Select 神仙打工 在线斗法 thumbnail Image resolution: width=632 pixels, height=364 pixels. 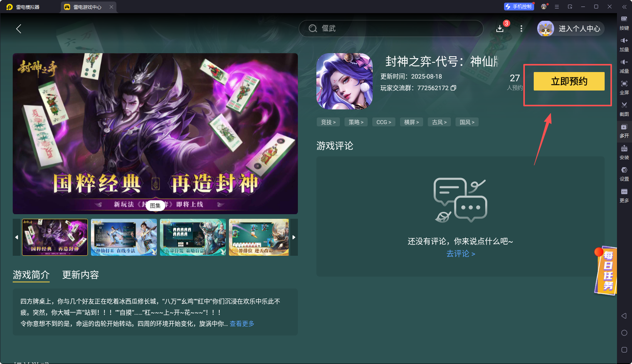tap(124, 237)
